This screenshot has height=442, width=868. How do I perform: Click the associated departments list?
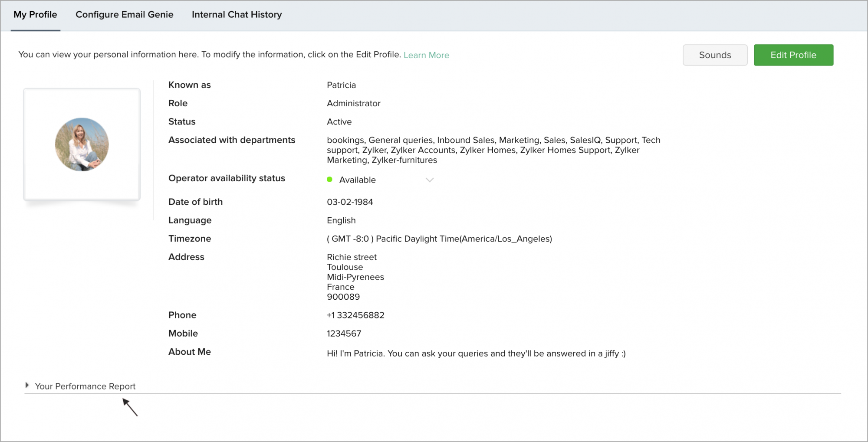point(493,150)
